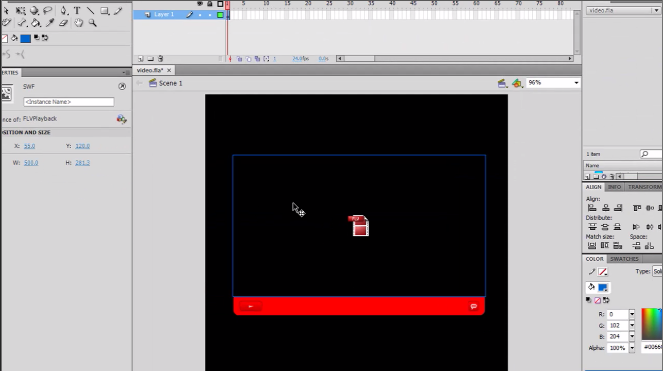
Task: Open the stage zoom 96% dropdown
Action: (576, 83)
